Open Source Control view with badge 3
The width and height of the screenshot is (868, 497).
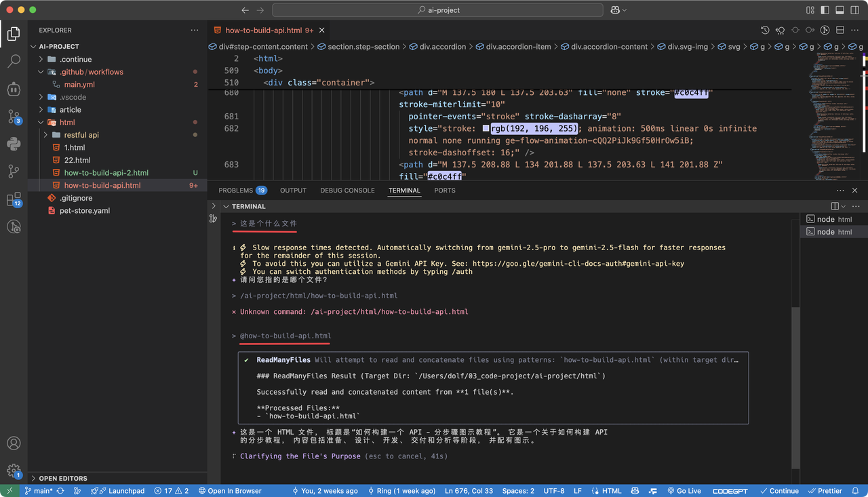pyautogui.click(x=14, y=117)
